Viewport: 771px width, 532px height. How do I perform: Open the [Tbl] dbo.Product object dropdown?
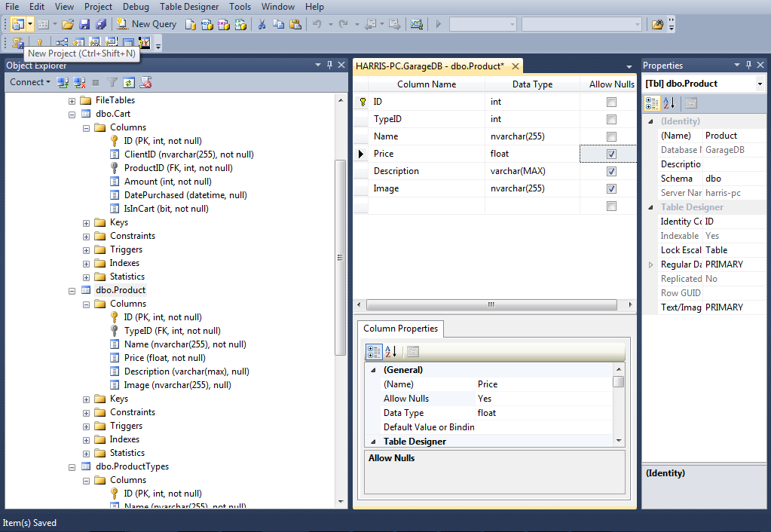(x=760, y=84)
